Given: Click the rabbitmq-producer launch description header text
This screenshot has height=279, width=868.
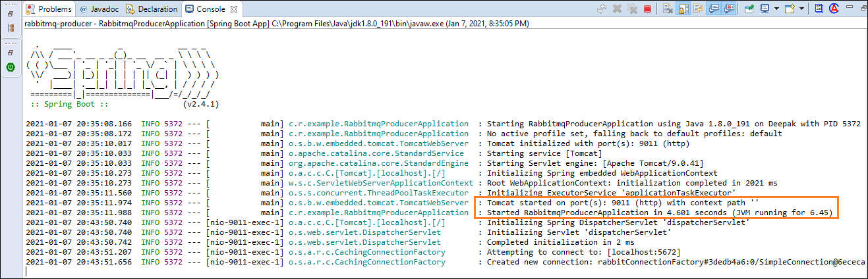Looking at the screenshot, I should click(276, 24).
